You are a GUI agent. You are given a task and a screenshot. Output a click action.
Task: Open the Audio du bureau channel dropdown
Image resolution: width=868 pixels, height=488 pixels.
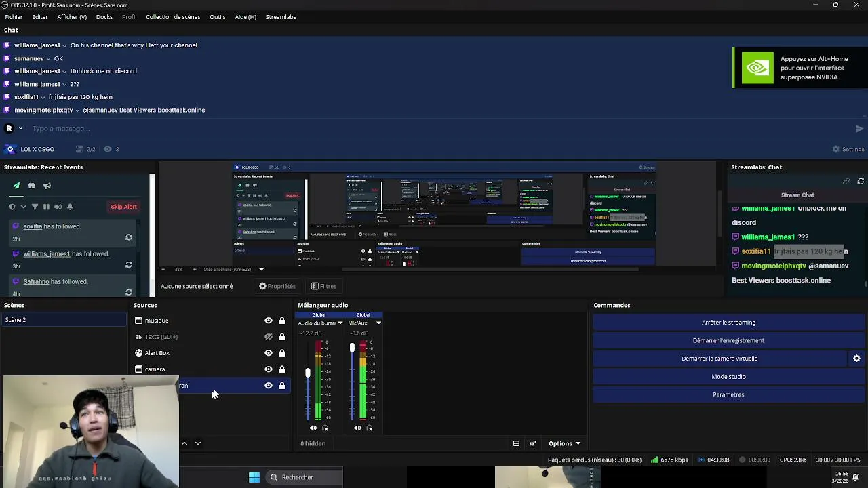tap(340, 323)
